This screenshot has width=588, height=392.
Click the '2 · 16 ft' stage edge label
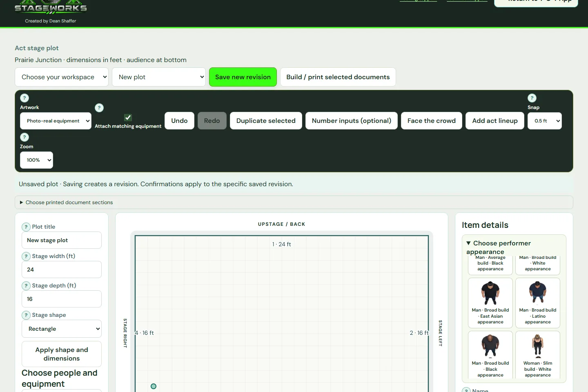tap(419, 333)
